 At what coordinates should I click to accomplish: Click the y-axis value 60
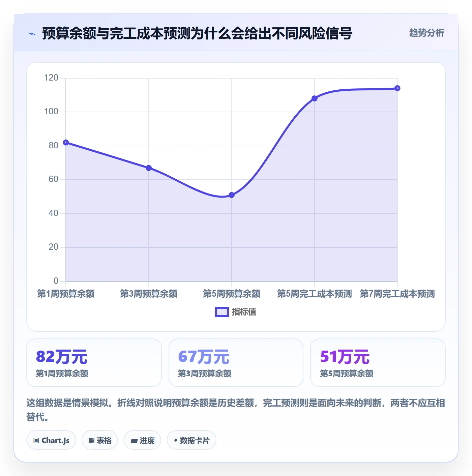54,179
